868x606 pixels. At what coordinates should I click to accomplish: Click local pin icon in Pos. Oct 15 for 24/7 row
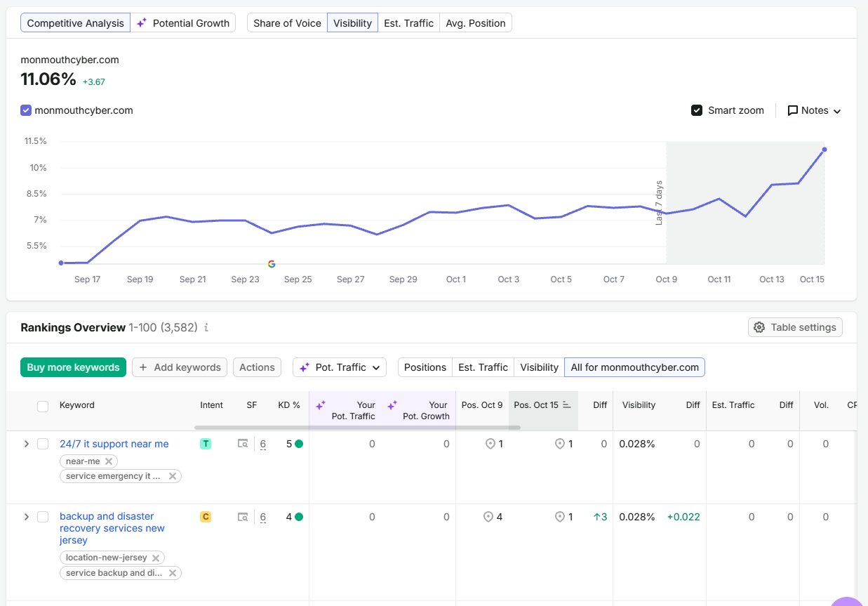click(x=560, y=444)
